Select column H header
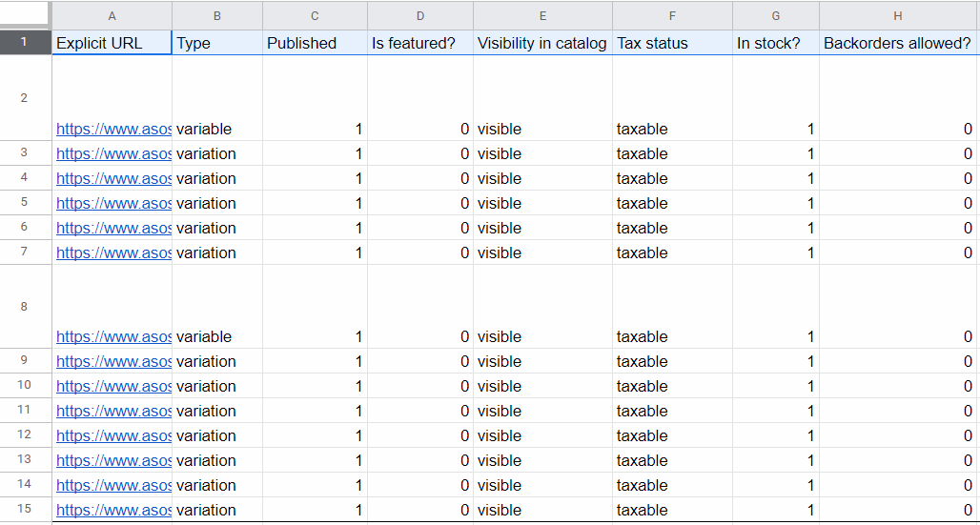Viewport: 980px width, 525px height. point(897,15)
